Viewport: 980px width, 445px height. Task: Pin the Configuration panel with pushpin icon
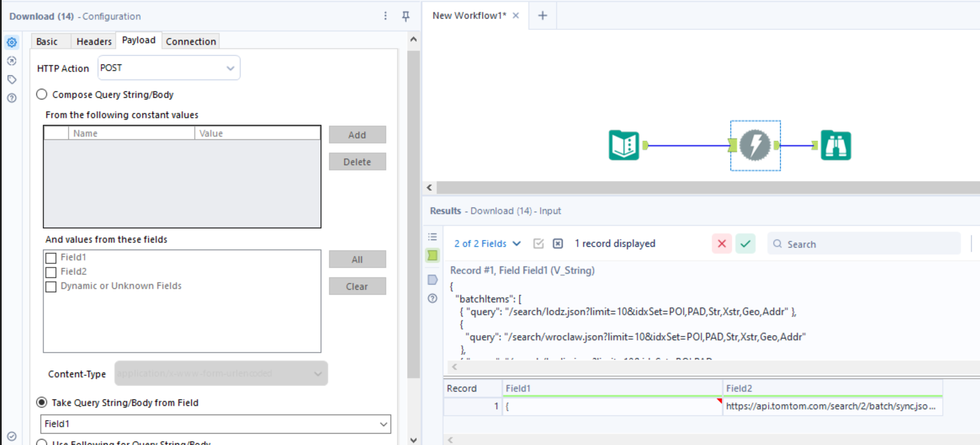406,16
